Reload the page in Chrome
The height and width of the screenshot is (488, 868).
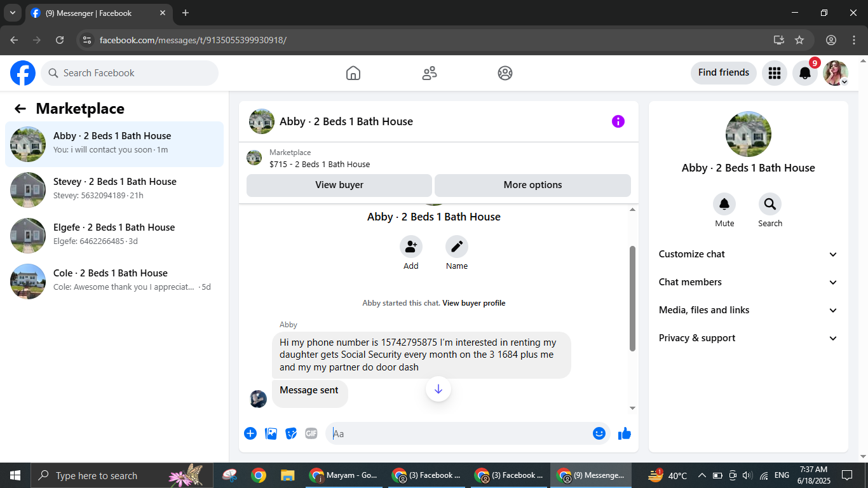pos(60,40)
